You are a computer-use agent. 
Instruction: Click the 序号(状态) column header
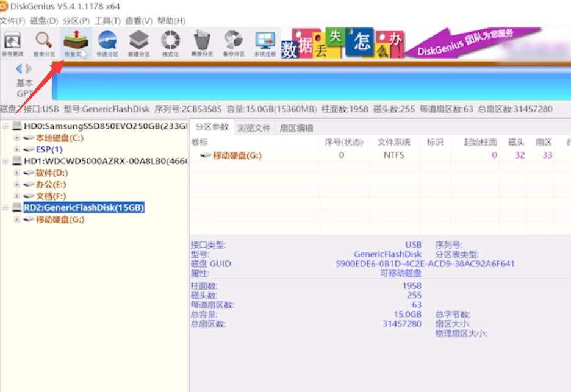point(344,142)
